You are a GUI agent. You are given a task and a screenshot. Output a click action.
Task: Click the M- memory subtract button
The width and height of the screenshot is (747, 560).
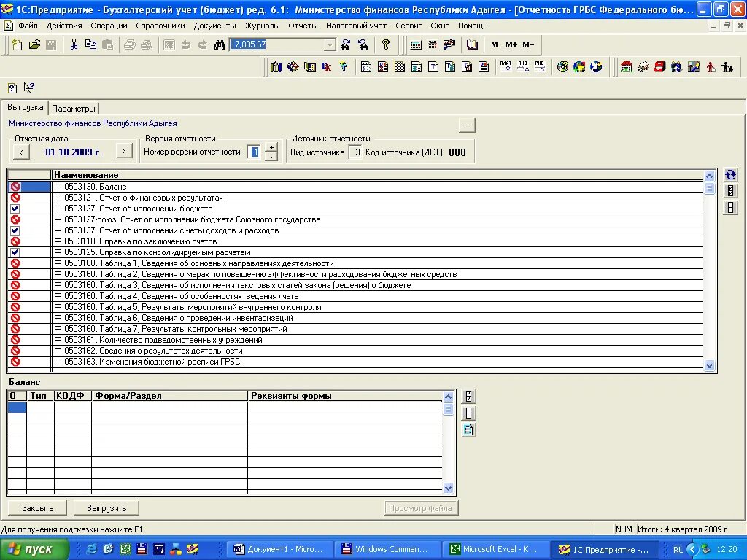coord(528,44)
